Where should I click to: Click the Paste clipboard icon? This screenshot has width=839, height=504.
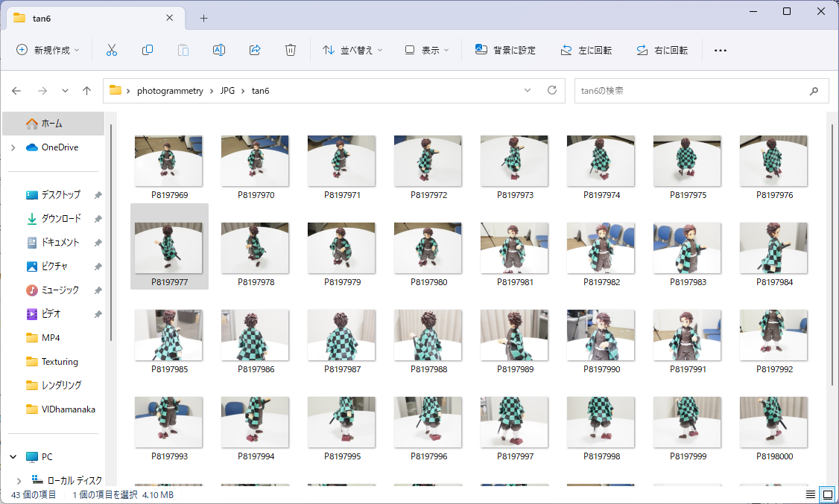point(183,50)
